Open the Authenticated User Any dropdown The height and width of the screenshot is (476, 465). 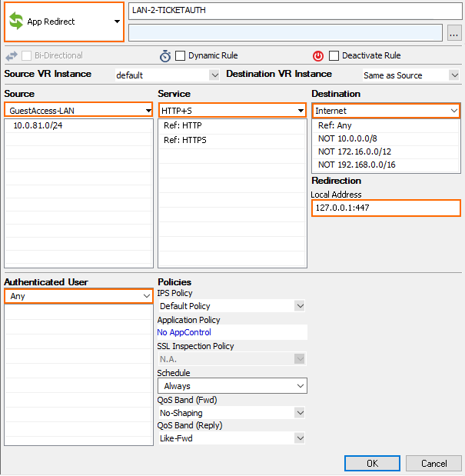[78, 296]
